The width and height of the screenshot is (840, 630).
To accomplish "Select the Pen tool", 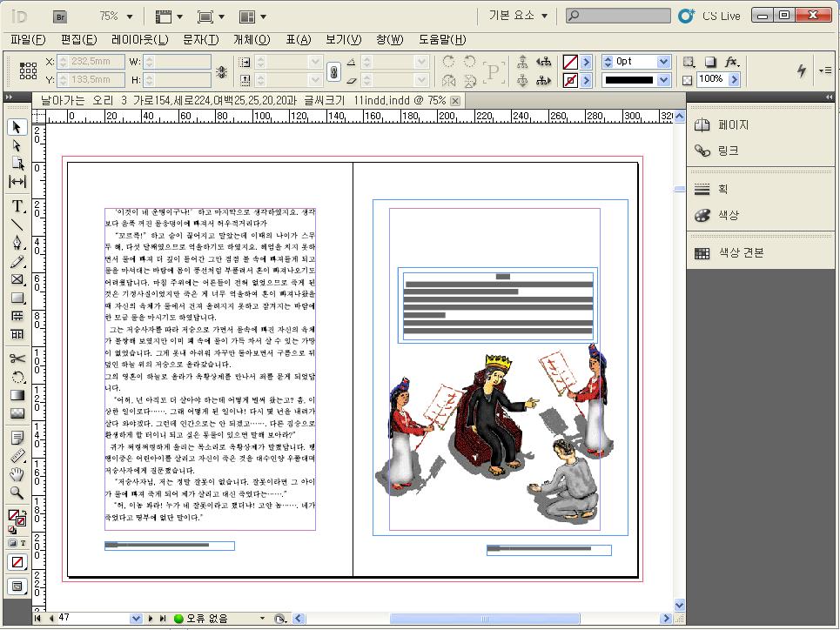I will click(x=17, y=242).
